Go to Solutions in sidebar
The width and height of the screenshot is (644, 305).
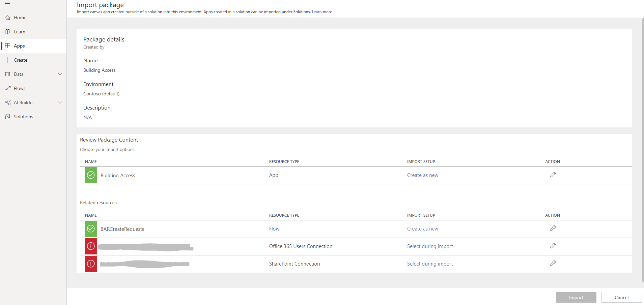coord(23,117)
